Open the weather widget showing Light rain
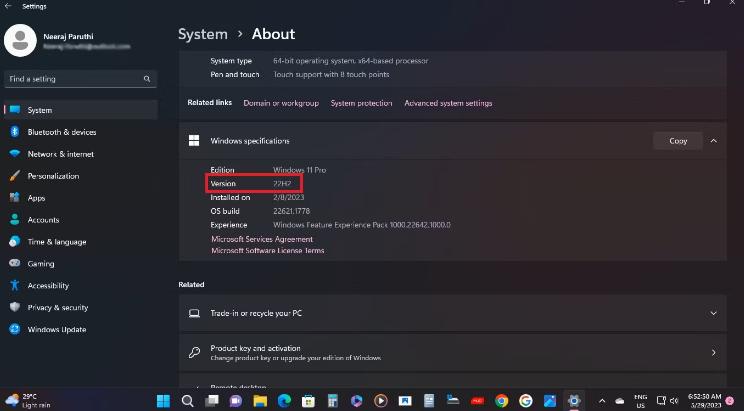Screen dimensions: 744x411 28,401
